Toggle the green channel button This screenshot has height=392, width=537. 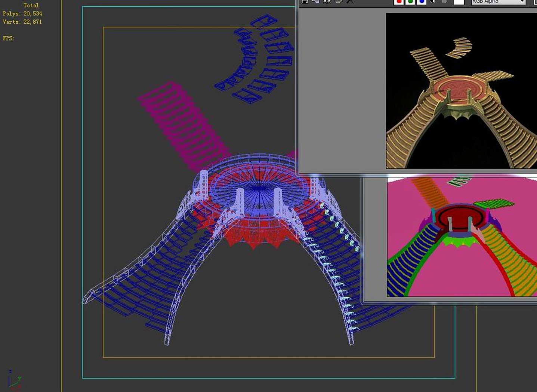click(x=410, y=1)
